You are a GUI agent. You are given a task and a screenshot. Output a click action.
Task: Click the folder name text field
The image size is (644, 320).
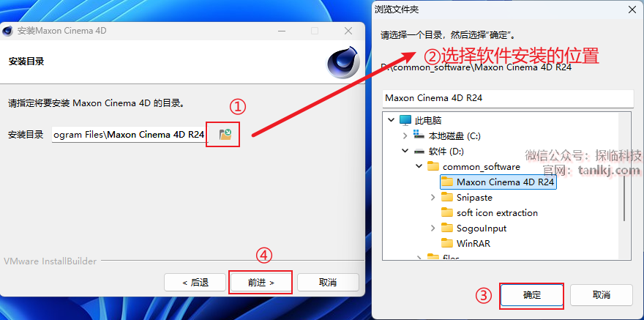[x=508, y=98]
